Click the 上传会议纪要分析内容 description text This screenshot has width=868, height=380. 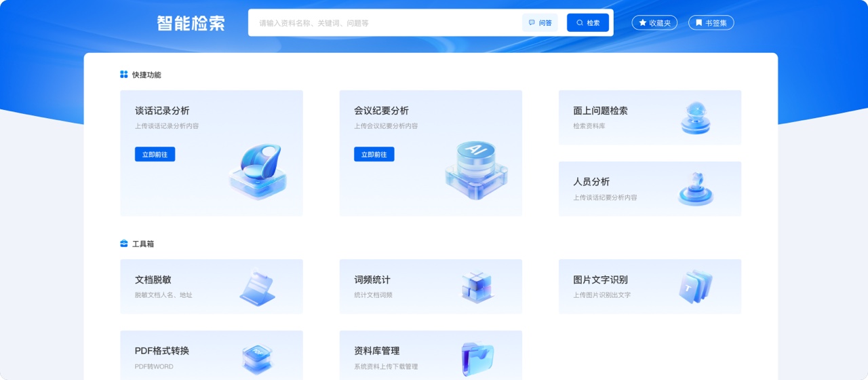point(385,126)
